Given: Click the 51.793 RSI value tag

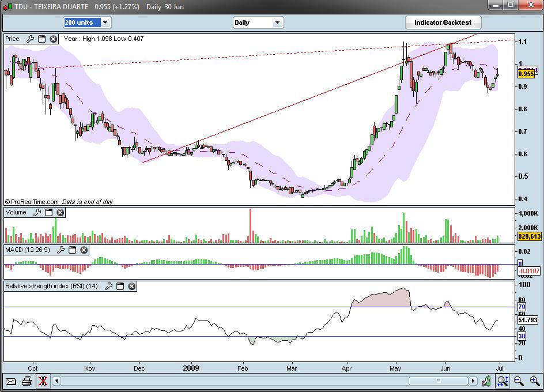Looking at the screenshot, I should pos(528,320).
